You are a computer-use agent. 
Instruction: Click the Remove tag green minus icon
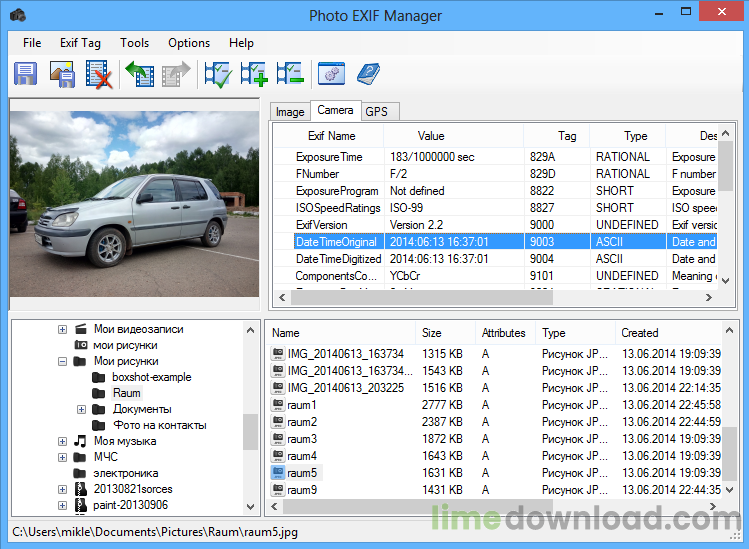[289, 74]
